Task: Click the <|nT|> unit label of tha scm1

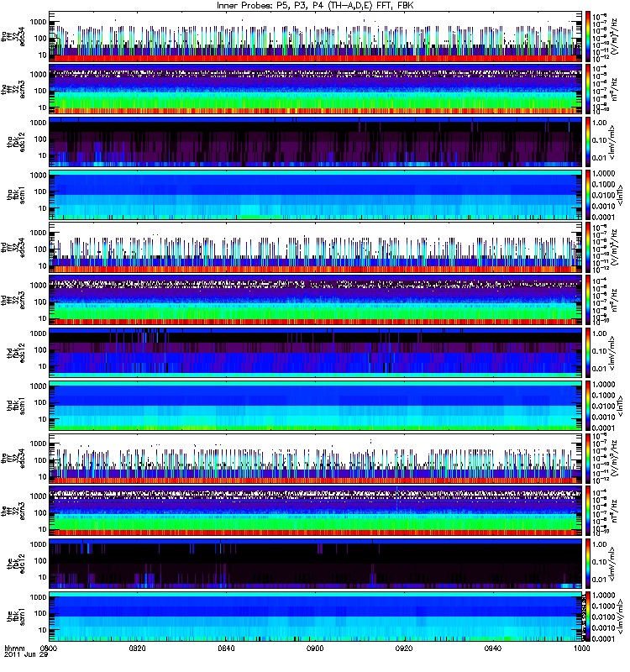Action: (x=620, y=195)
